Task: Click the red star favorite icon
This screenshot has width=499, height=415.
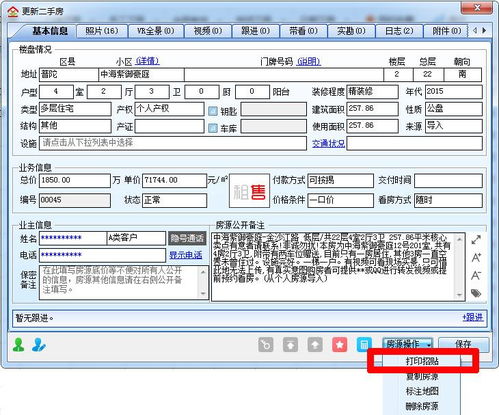Action: pyautogui.click(x=340, y=345)
